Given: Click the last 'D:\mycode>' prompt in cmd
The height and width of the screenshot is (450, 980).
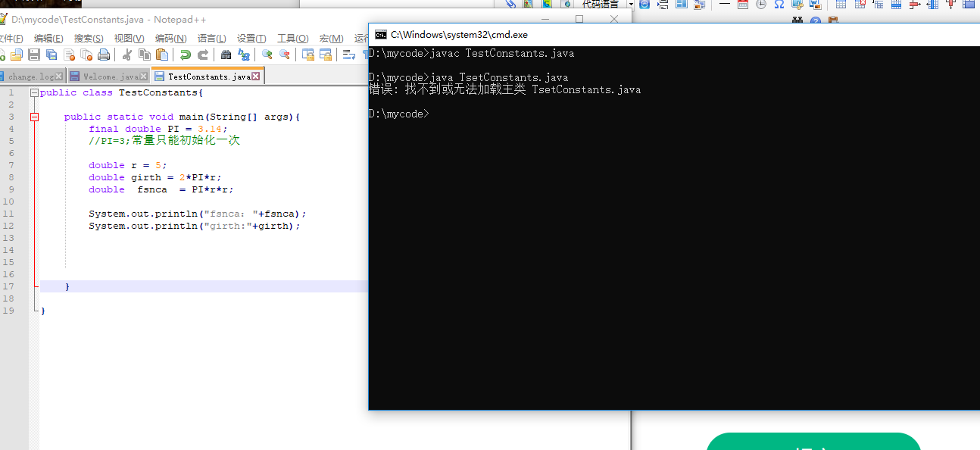Looking at the screenshot, I should click(398, 114).
